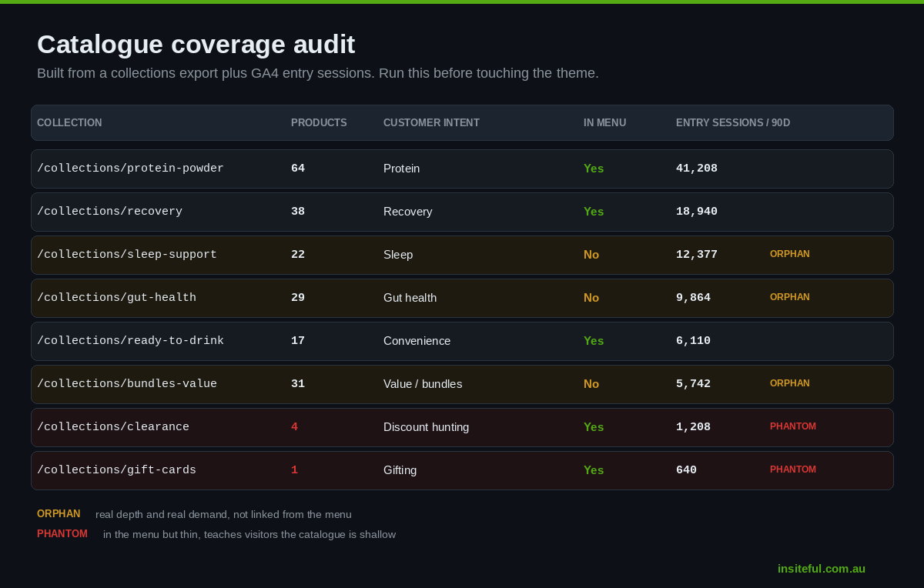This screenshot has width=924, height=588.
Task: Click the PRODUCTS column header
Action: click(319, 123)
